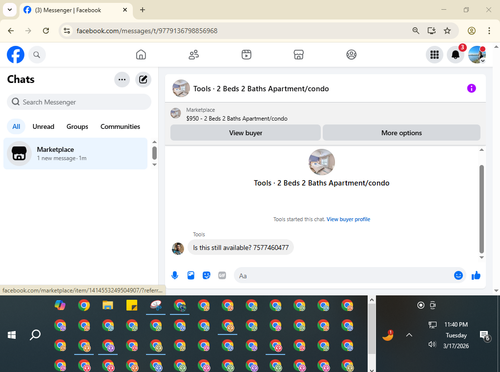Open the Chrome three-dot menu
This screenshot has width=500, height=372.
489,31
